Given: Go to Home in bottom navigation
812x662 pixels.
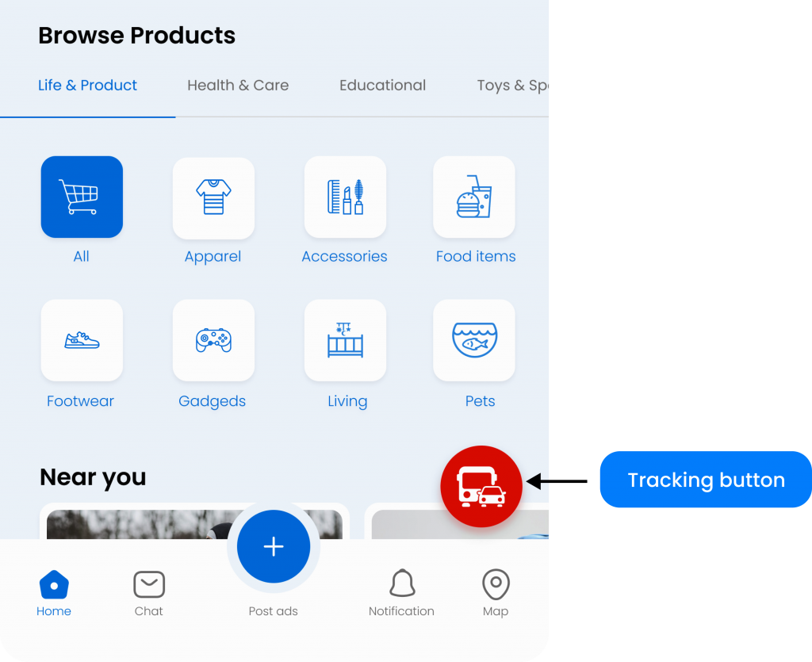Looking at the screenshot, I should click(x=54, y=594).
